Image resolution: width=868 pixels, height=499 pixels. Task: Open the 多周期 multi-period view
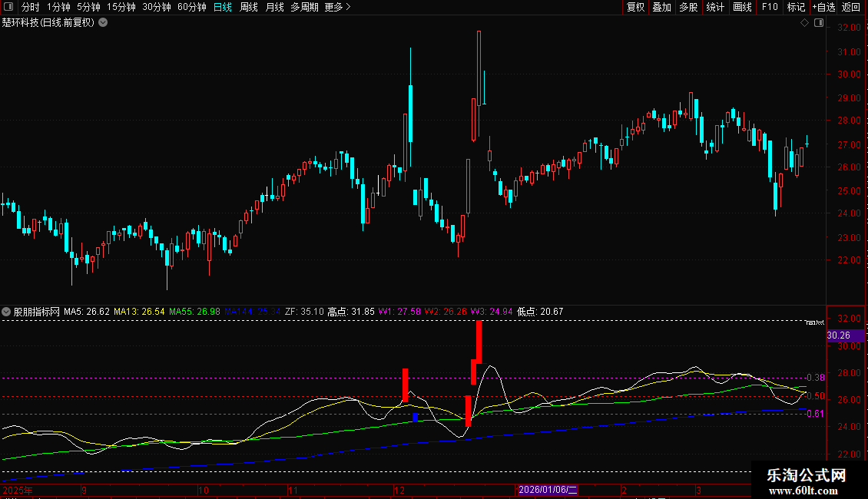tap(304, 7)
